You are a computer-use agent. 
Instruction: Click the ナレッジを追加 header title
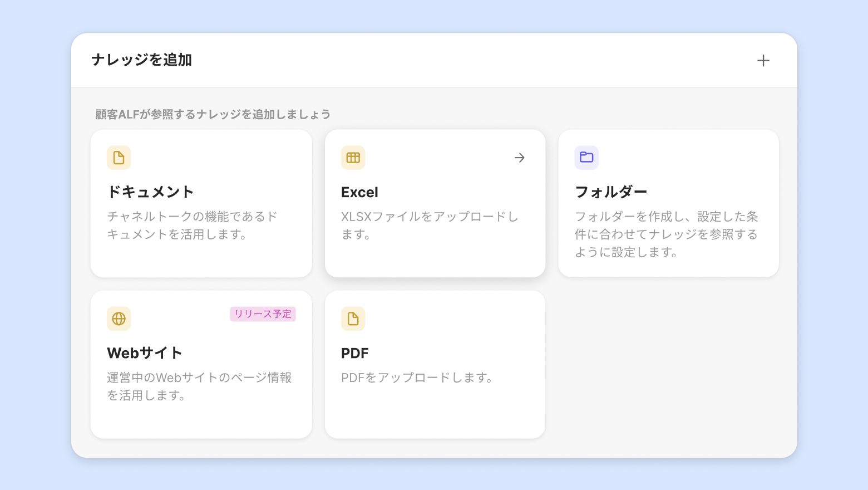point(141,60)
